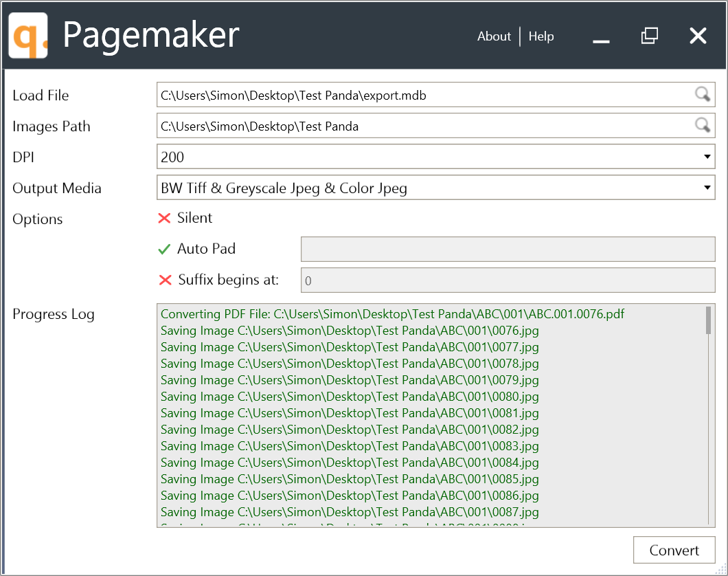Viewport: 728px width, 576px height.
Task: Open the About menu item
Action: pyautogui.click(x=494, y=36)
